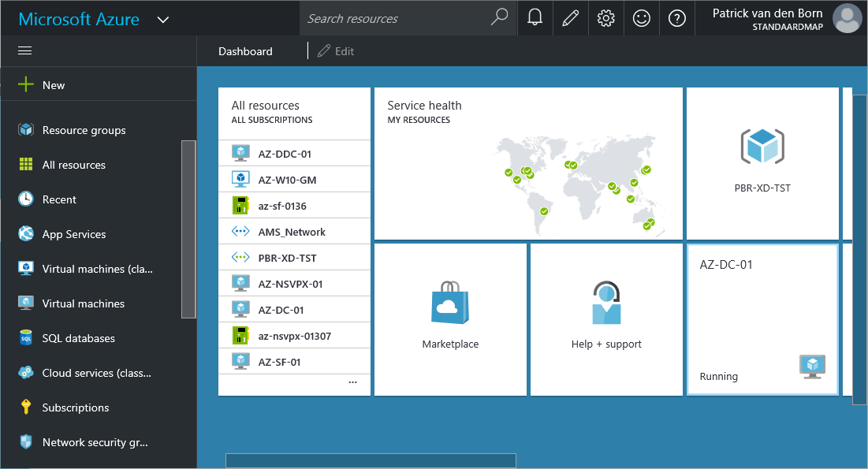The width and height of the screenshot is (868, 469).
Task: Click the dashboard right vertical scrollbar
Action: [859, 249]
